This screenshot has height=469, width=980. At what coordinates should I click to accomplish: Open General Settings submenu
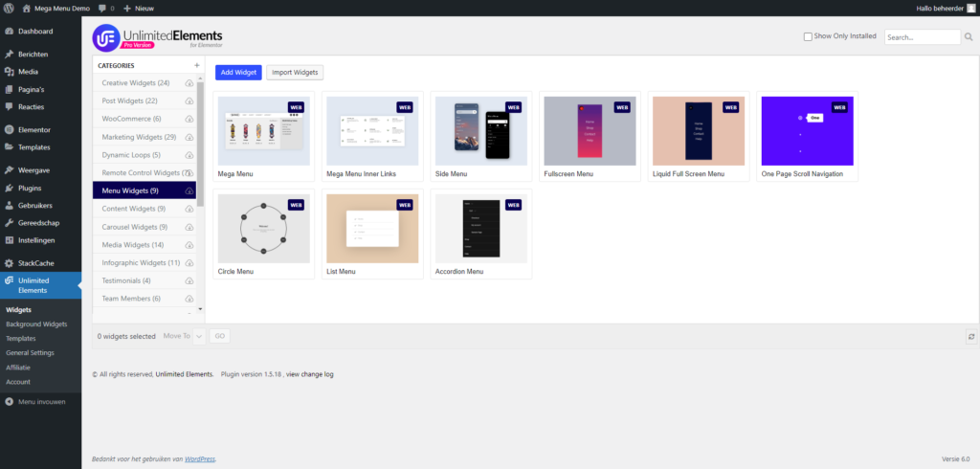point(30,352)
